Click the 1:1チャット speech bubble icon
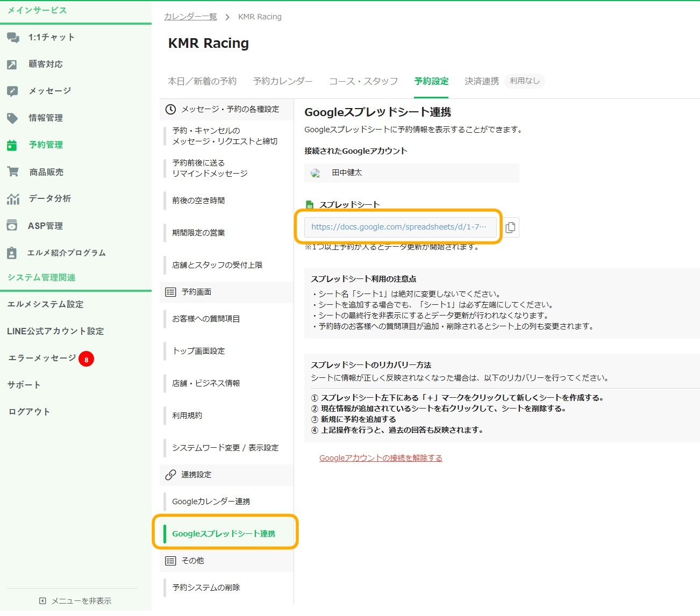 pos(13,37)
